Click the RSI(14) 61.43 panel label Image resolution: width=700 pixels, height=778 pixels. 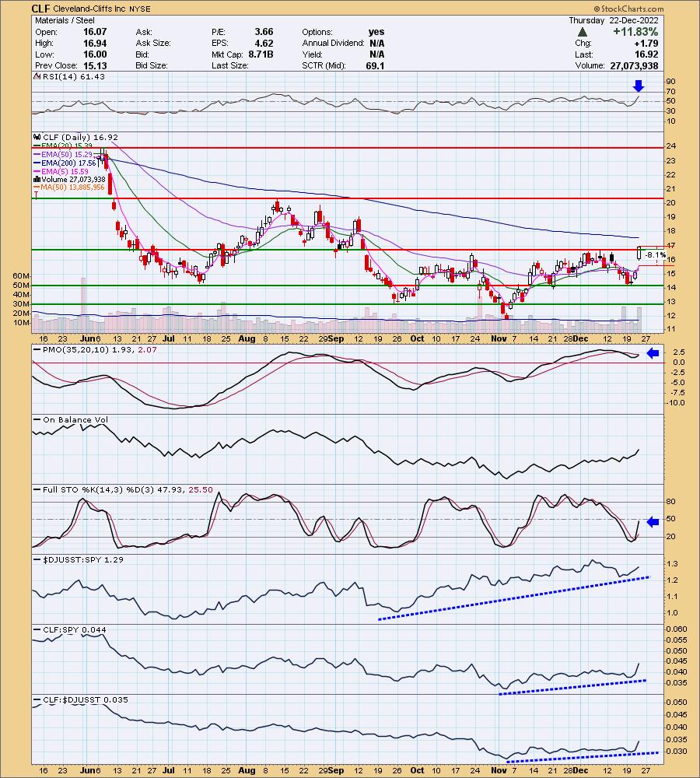(x=74, y=76)
